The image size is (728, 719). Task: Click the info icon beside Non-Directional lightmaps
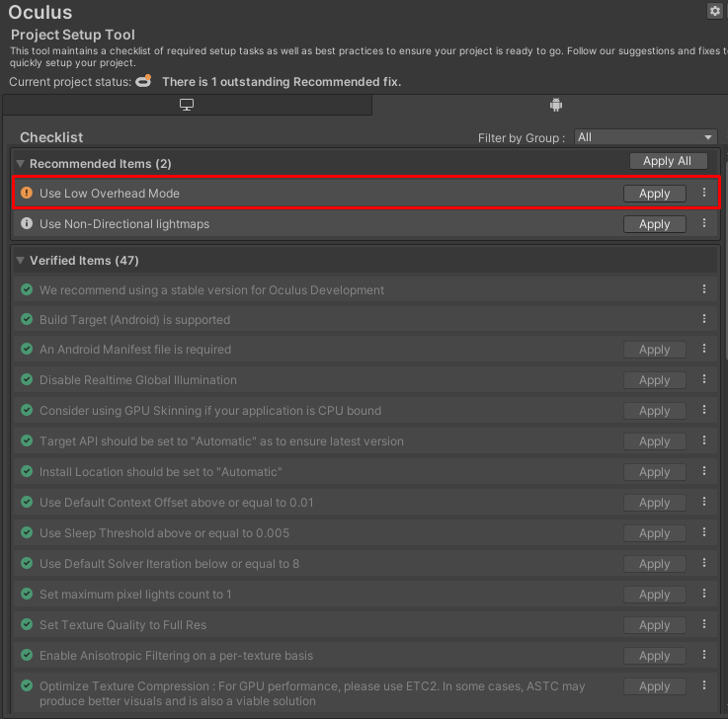click(27, 224)
